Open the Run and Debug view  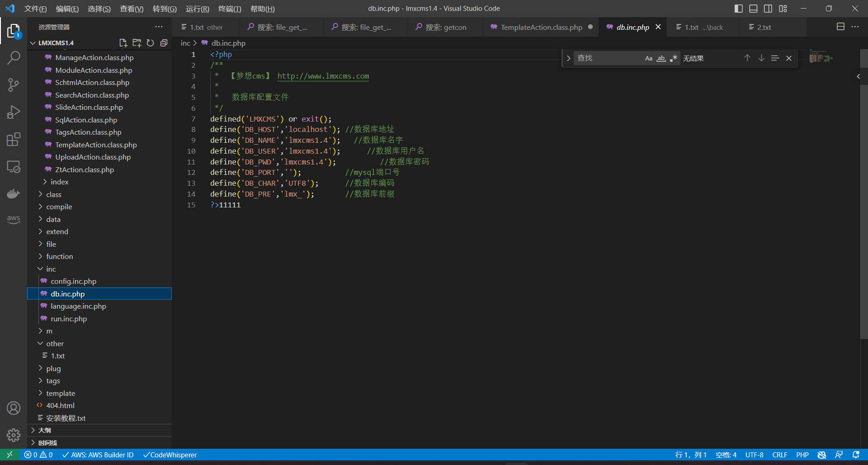(x=14, y=112)
